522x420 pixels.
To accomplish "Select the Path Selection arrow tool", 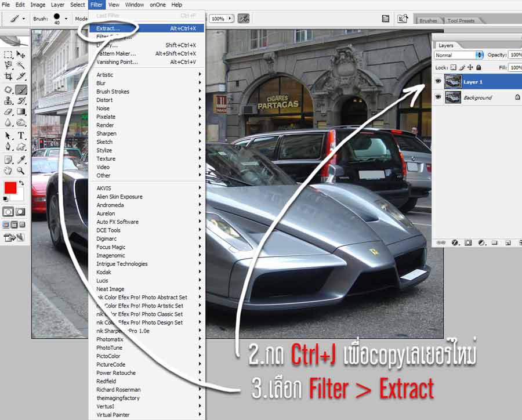I will click(8, 136).
